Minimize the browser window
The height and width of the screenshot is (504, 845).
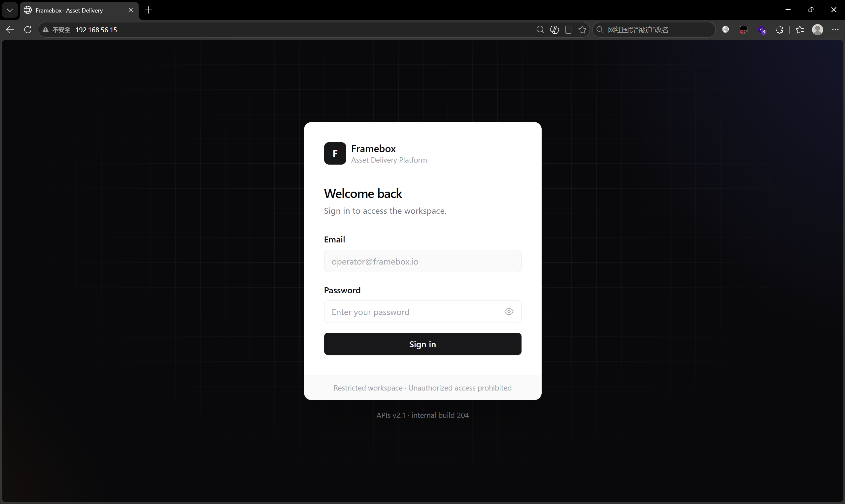[x=788, y=10]
